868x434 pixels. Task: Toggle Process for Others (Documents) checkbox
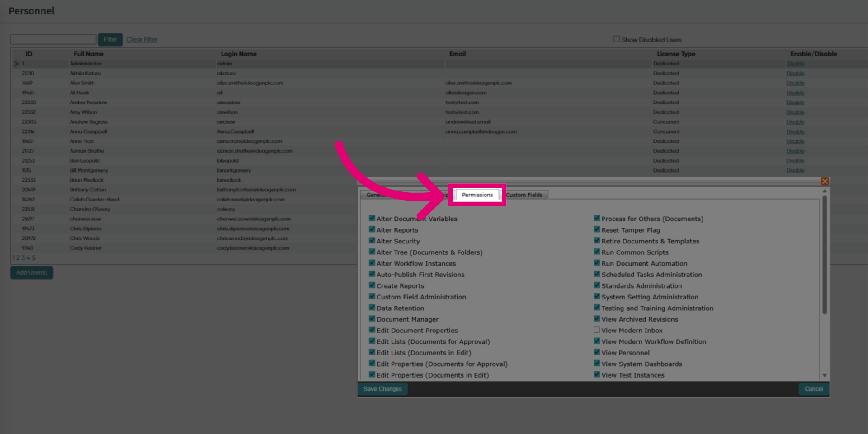(597, 218)
